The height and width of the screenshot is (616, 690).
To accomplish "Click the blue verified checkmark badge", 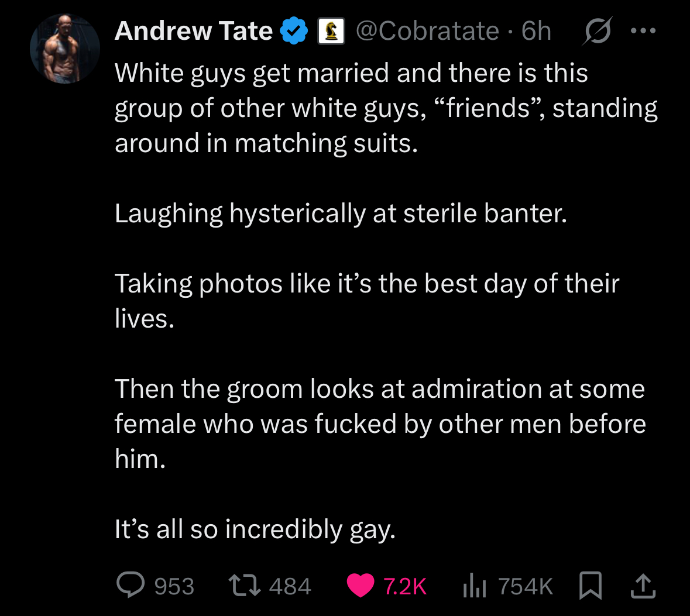I will 294,30.
